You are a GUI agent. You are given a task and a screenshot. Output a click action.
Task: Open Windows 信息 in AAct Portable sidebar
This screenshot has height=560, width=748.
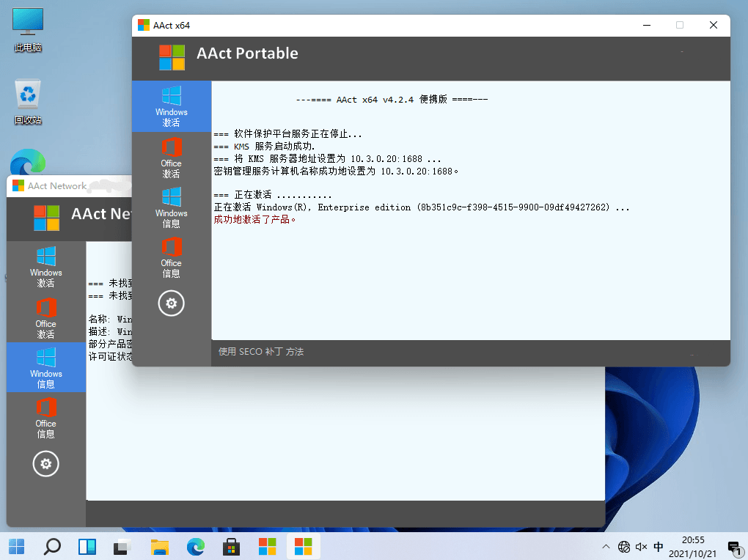(172, 208)
